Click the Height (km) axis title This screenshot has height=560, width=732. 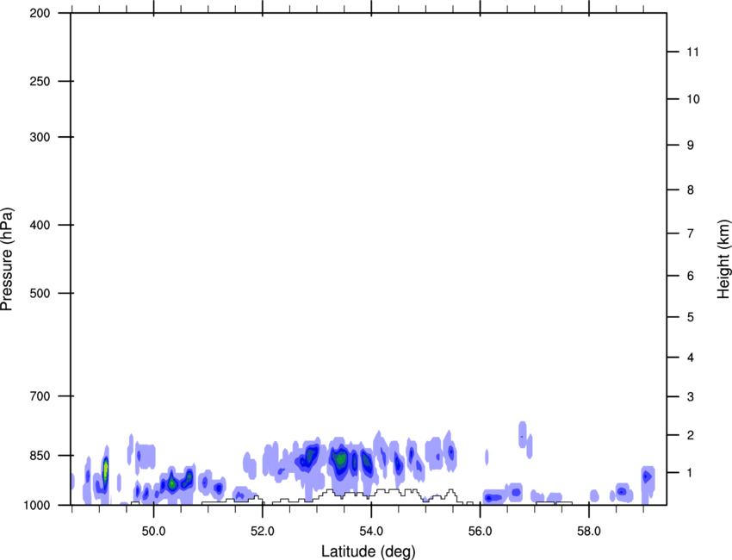(723, 259)
